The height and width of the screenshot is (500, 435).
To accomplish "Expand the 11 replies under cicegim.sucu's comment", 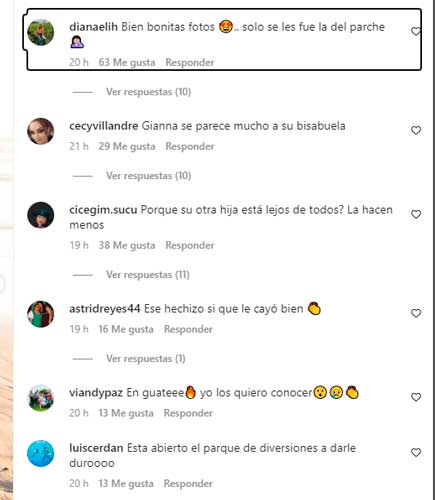I will click(148, 275).
